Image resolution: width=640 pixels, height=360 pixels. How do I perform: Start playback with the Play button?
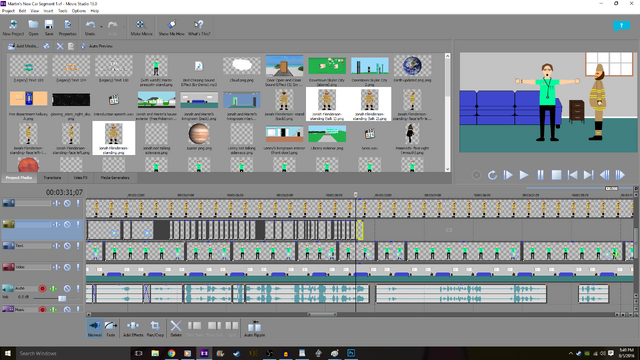(x=524, y=175)
